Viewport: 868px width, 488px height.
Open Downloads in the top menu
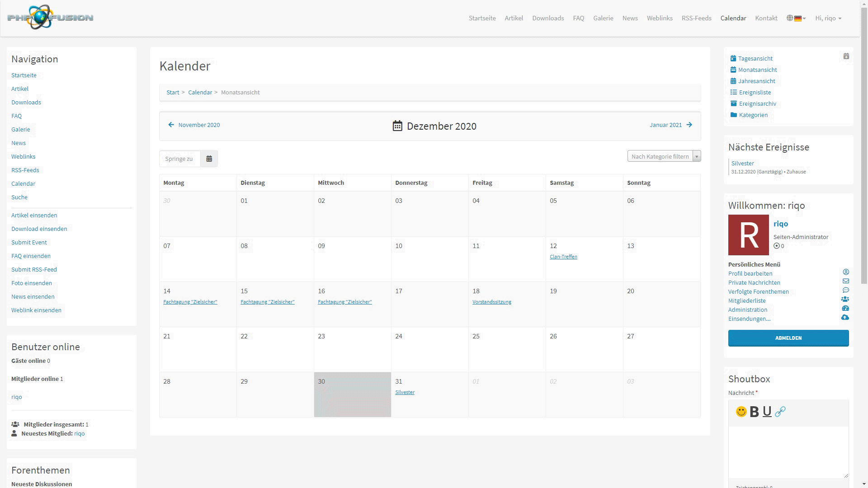[x=548, y=18]
